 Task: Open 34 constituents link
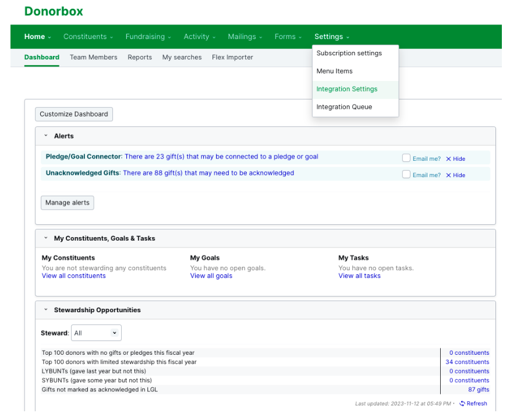(467, 362)
